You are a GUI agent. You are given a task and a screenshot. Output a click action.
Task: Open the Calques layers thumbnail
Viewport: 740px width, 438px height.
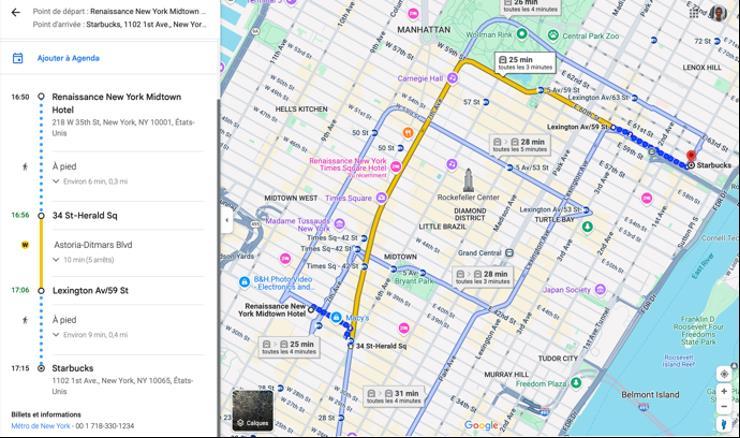(x=252, y=410)
